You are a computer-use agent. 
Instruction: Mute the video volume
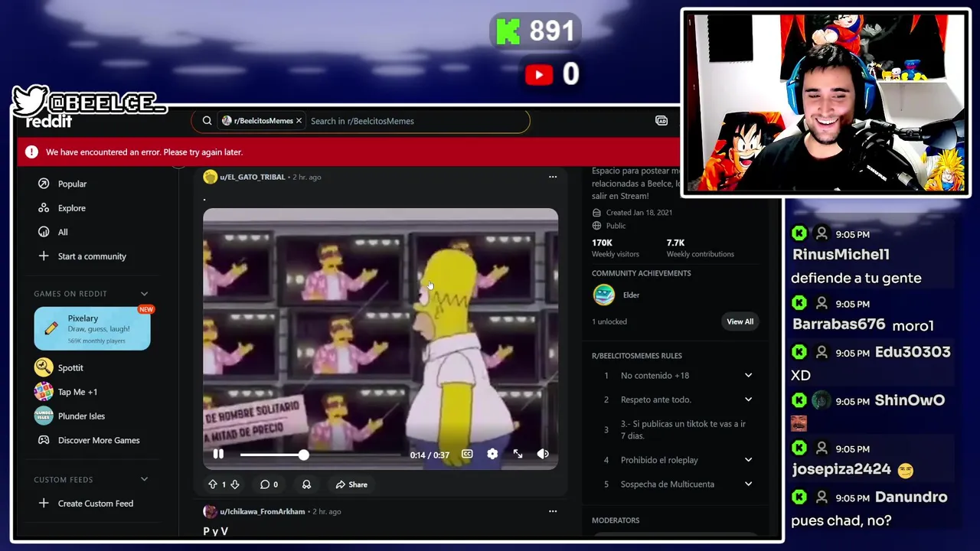tap(543, 454)
